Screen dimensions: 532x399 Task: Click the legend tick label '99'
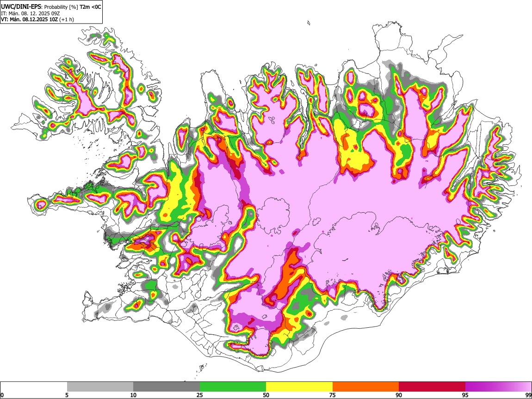[528, 395]
